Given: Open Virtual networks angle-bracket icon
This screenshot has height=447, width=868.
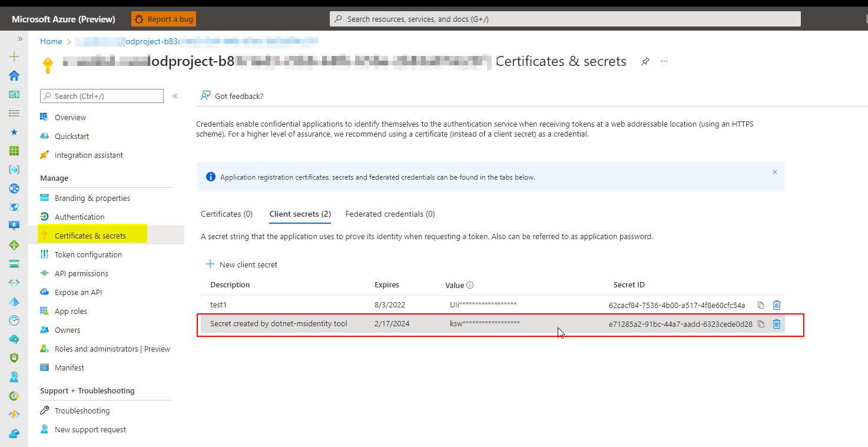Looking at the screenshot, I should pos(14,283).
